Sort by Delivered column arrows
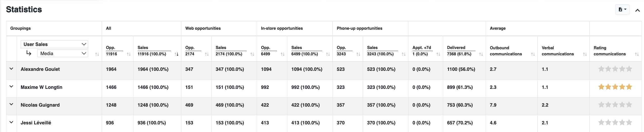This screenshot has width=644, height=132. point(481,54)
